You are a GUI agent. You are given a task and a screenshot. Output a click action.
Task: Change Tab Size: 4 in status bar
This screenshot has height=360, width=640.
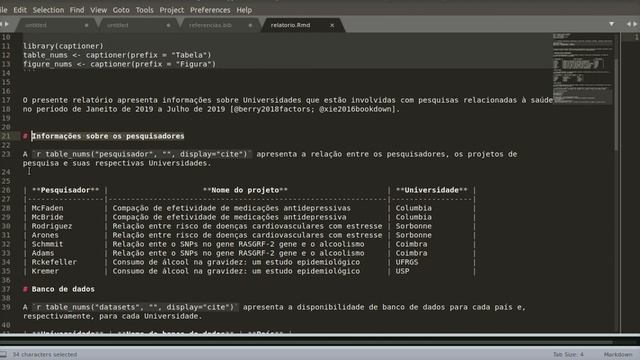568,354
